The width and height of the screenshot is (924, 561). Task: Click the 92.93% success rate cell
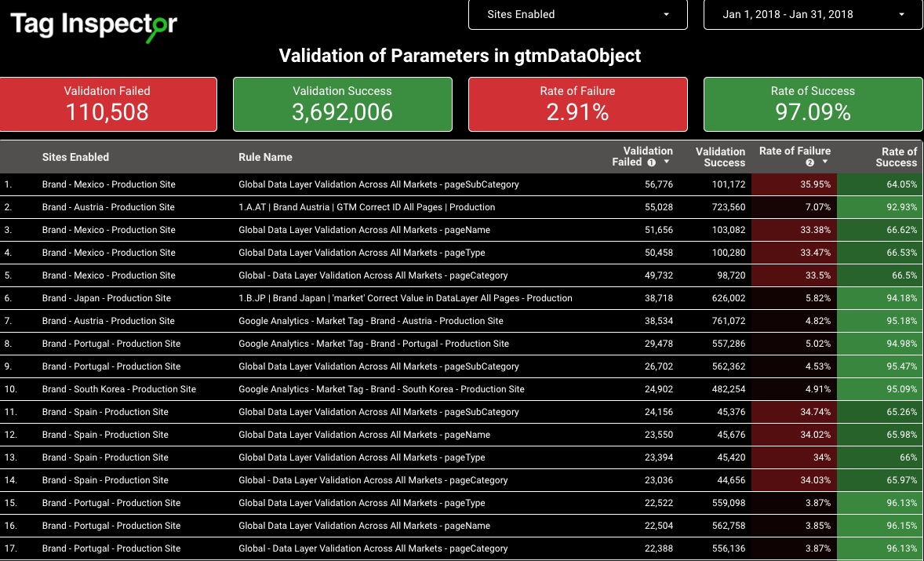click(880, 207)
